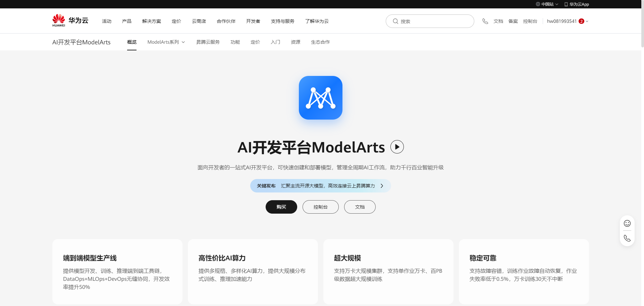Open the 云商店 menu

(x=199, y=21)
